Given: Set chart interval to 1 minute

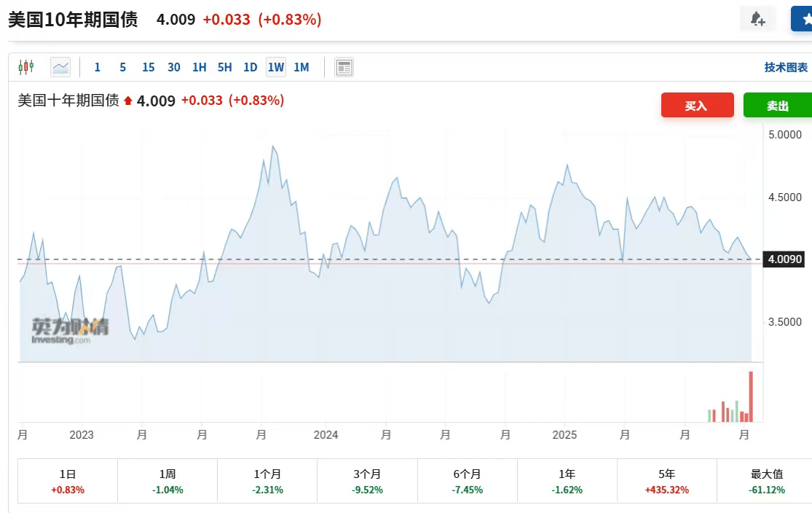Looking at the screenshot, I should point(98,67).
